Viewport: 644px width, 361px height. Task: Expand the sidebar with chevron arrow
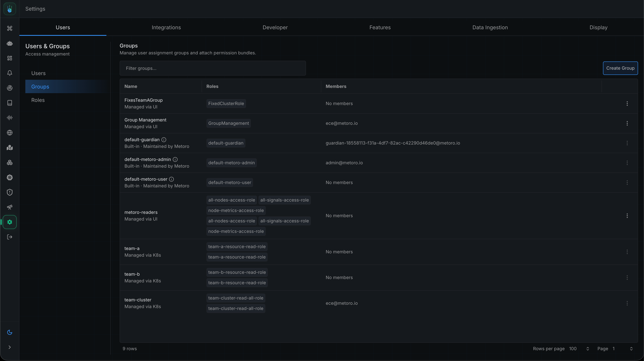click(10, 347)
